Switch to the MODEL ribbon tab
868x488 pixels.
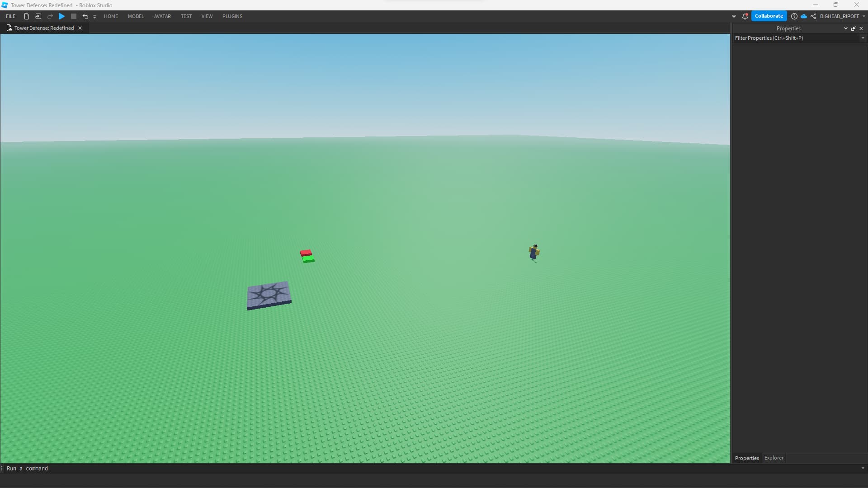point(136,16)
